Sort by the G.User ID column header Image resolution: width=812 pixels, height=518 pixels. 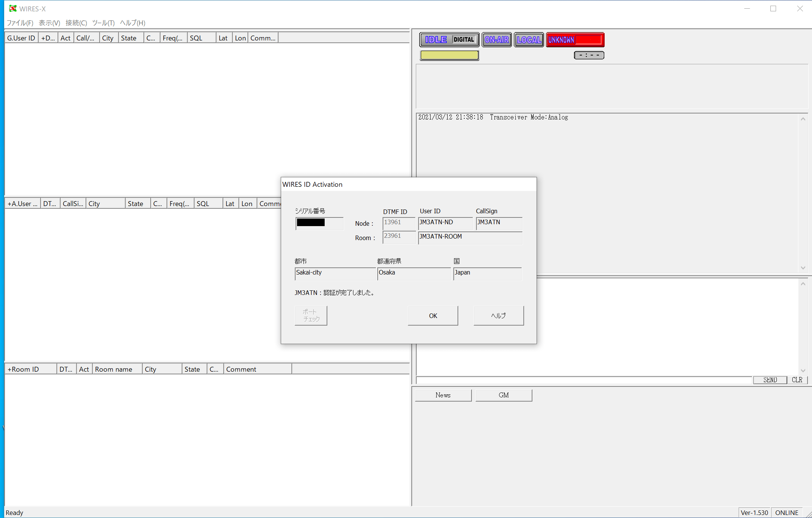coord(21,38)
